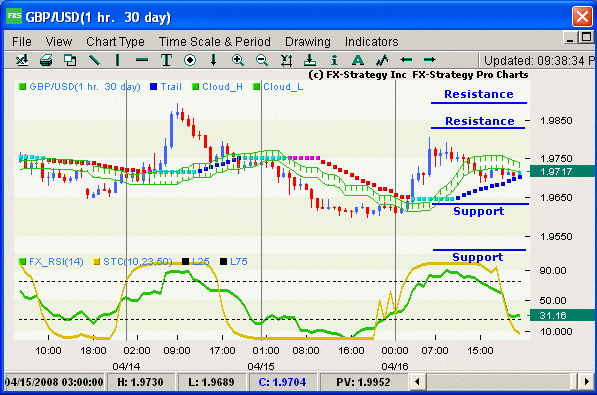Click the 04/14 date label on time axis
This screenshot has height=395, width=597.
pos(126,366)
